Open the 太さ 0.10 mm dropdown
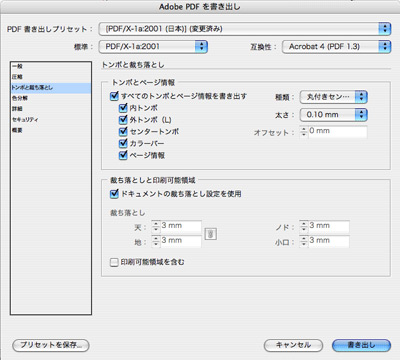This screenshot has height=360, width=400. tap(334, 115)
